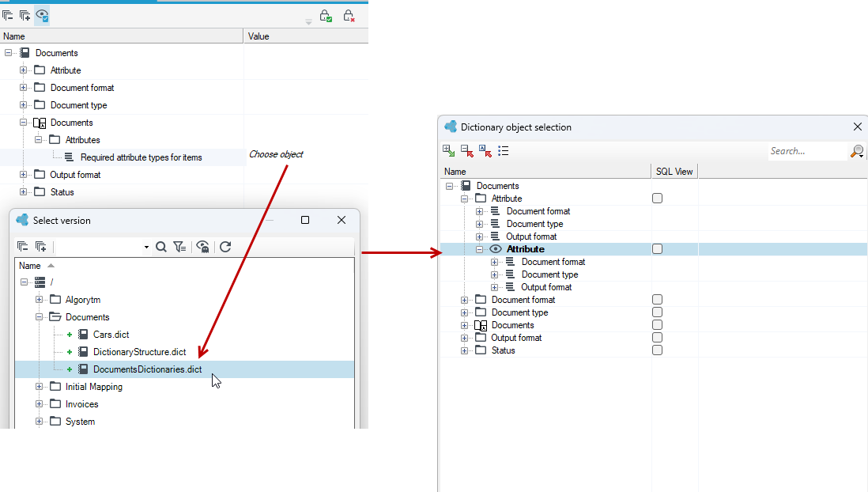Click the 'A' icon with red arrow
The image size is (868, 492).
[x=485, y=151]
